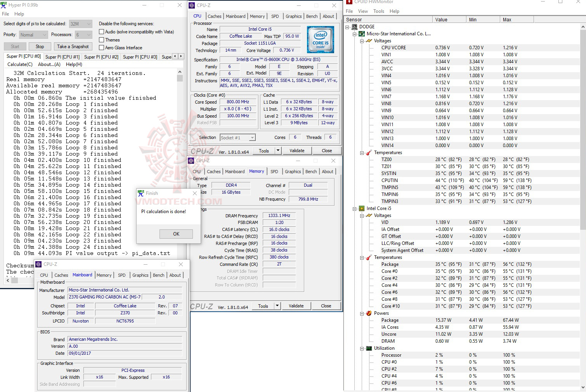Click the Hyper PI title bar icon
Image resolution: width=586 pixels, height=392 pixels.
[3, 5]
